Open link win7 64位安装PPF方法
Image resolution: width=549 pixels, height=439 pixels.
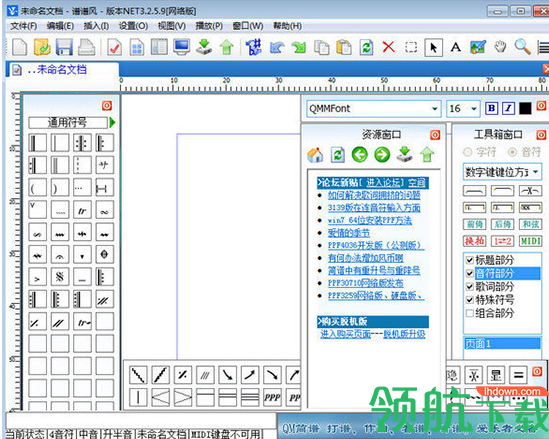370,220
